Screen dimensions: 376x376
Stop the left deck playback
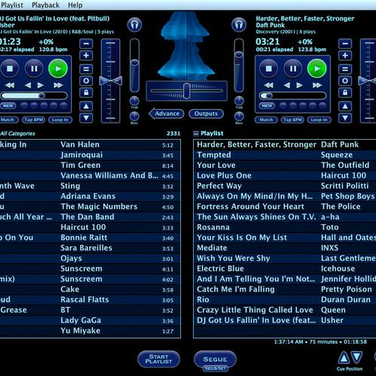point(9,69)
